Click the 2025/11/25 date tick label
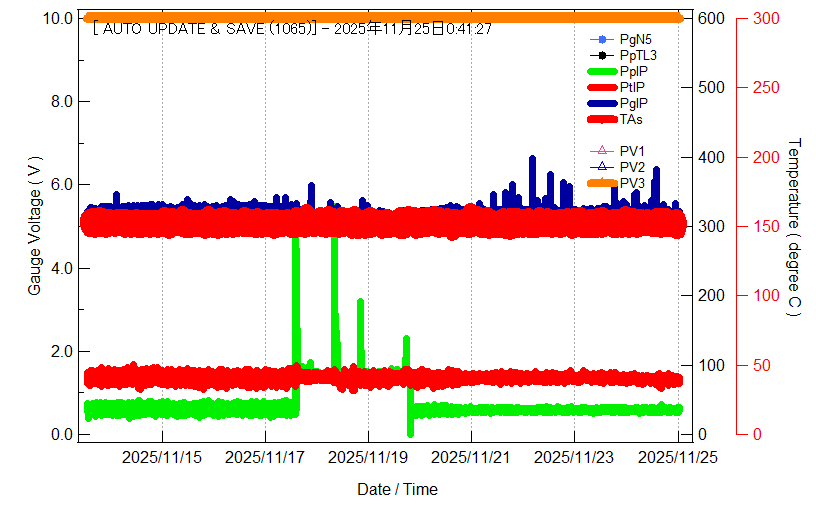816x506 pixels. coord(676,457)
